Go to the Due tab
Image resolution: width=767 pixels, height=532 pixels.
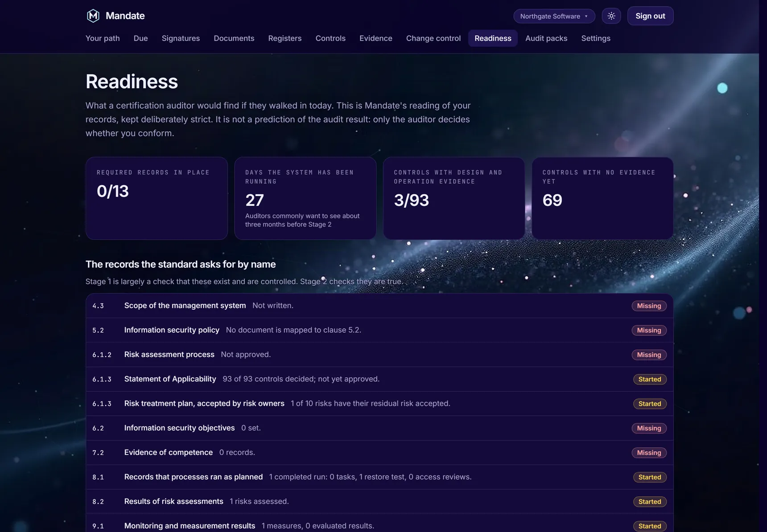(140, 38)
